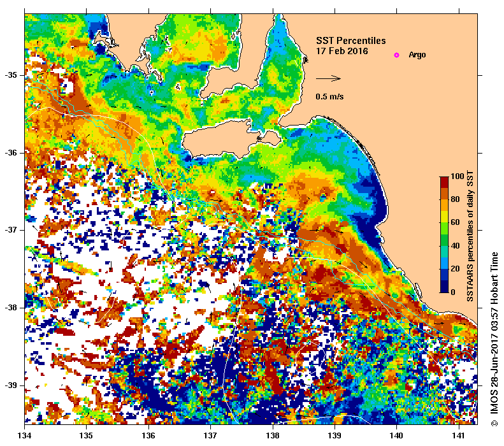Viewport: 504px width, 446px height.
Task: Click the 0.5 m/s scale label
Action: [x=329, y=96]
